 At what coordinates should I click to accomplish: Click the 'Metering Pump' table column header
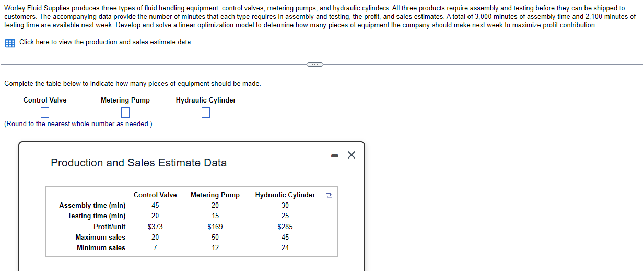point(215,195)
